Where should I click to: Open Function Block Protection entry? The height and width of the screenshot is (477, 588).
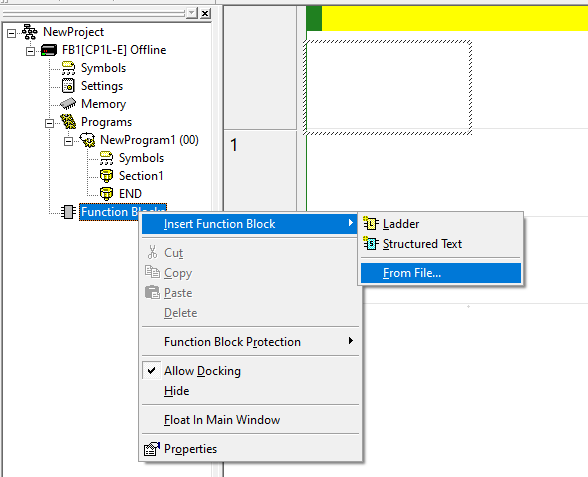(x=250, y=342)
